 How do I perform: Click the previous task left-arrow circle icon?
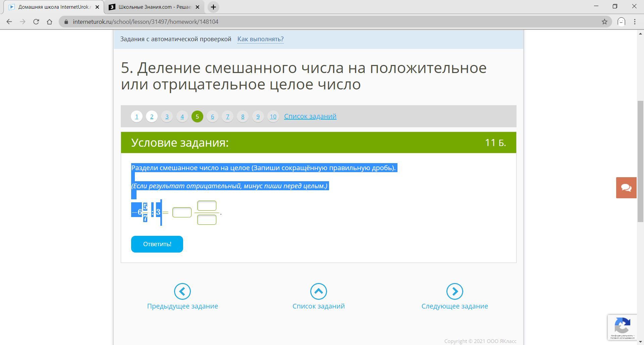(x=182, y=291)
